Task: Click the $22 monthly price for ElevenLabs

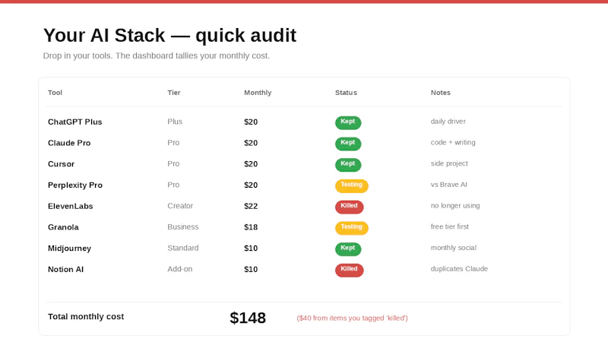Action: point(251,206)
